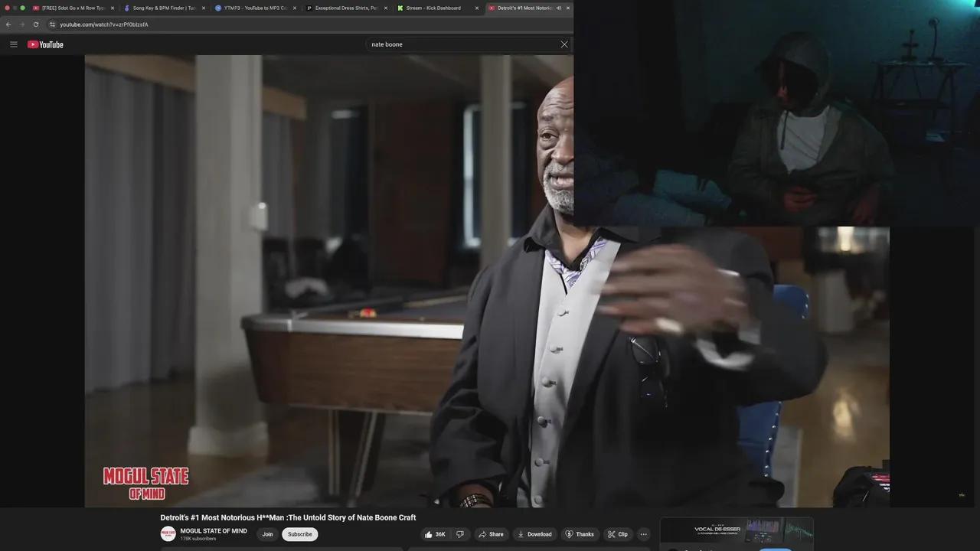The image size is (980, 551).
Task: Dislike the video with thumbs down
Action: 460,534
